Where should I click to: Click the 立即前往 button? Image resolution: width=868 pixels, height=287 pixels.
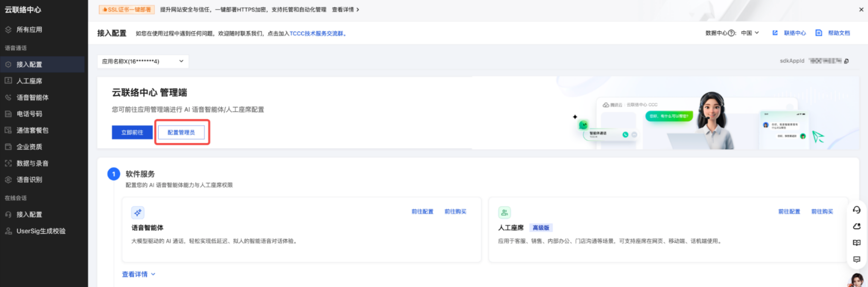132,132
